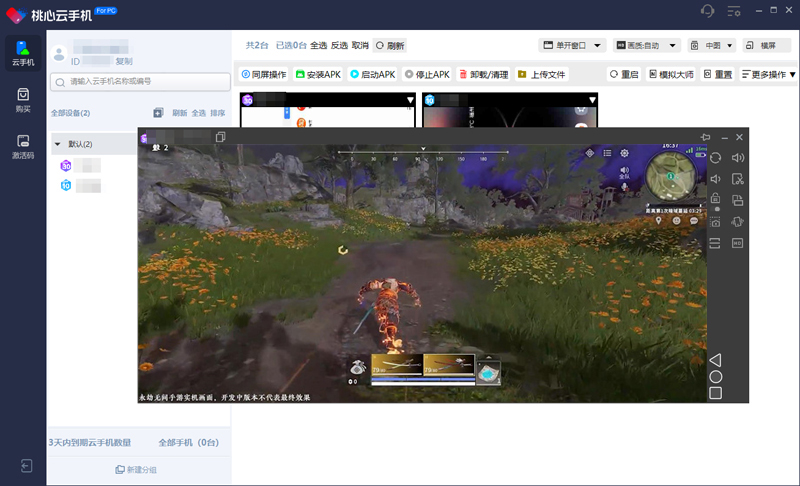Viewport: 800px width, 486px height.
Task: Open the 云手机 sidebar section
Action: 23,54
